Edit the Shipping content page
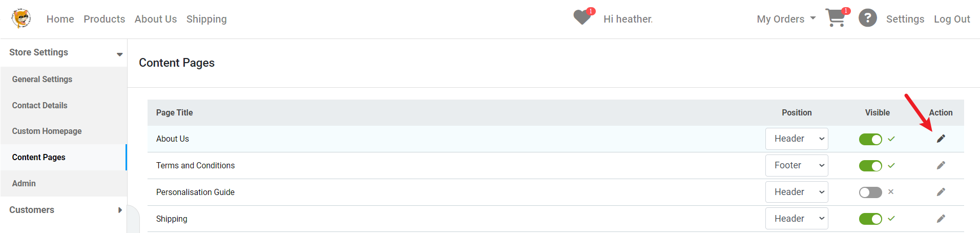Viewport: 980px width, 233px height. 941,219
